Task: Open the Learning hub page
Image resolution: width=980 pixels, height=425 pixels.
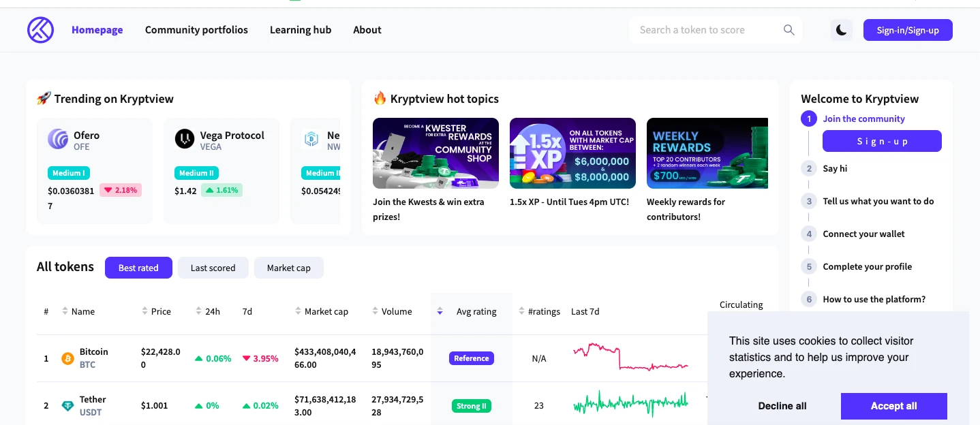Action: coord(301,30)
